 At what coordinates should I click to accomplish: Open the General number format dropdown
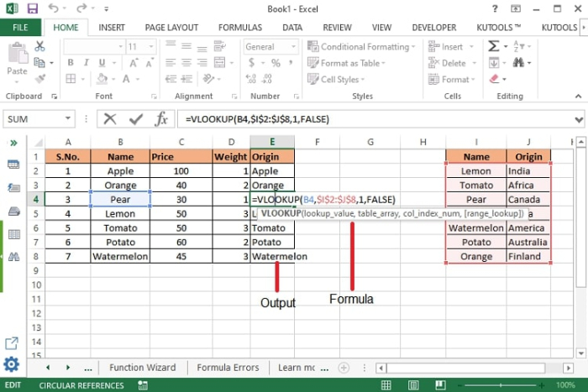point(294,46)
